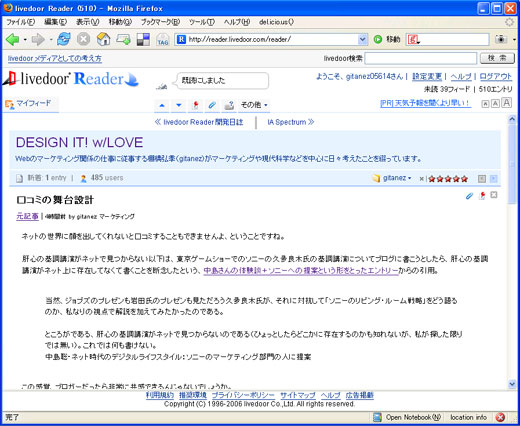This screenshot has width=520, height=426.
Task: Click the small x before the star rating
Action: pyautogui.click(x=421, y=179)
